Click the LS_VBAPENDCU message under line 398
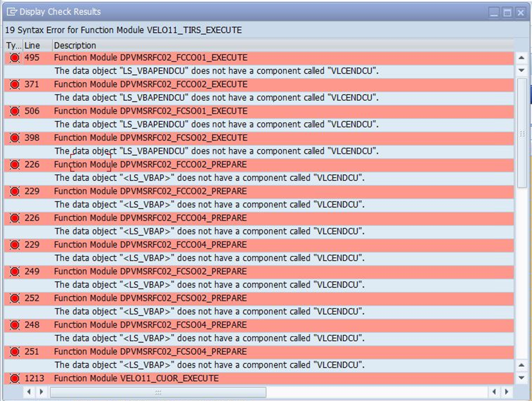The width and height of the screenshot is (532, 401). tap(217, 151)
